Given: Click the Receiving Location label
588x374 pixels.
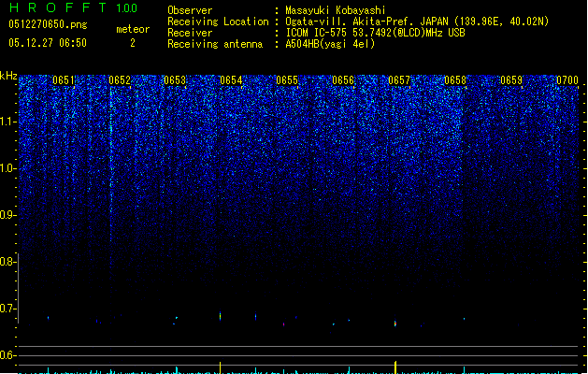Looking at the screenshot, I should [x=218, y=22].
